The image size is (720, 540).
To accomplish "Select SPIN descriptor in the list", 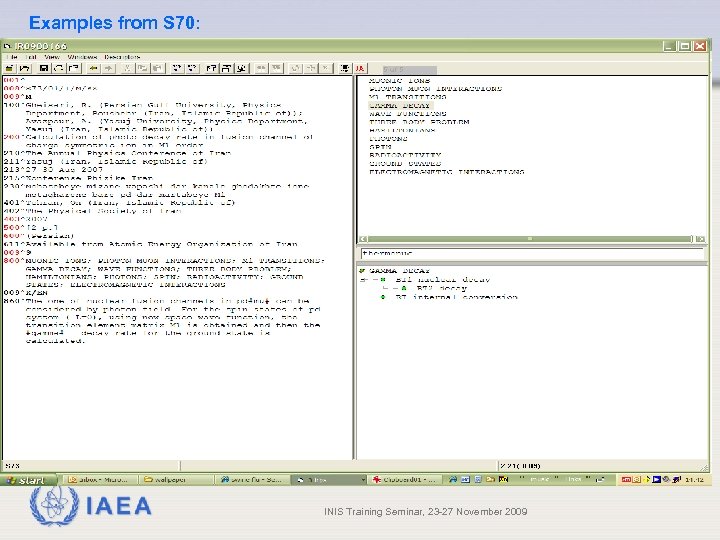I will point(380,147).
